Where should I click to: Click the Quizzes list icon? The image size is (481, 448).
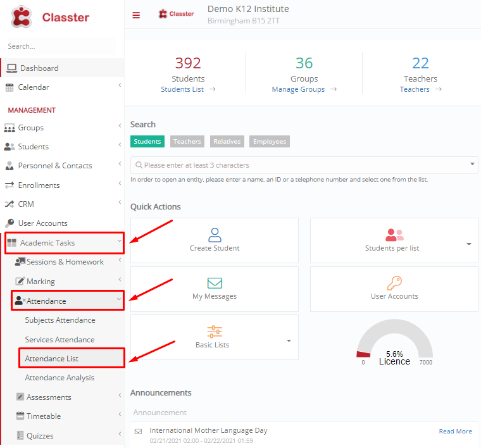tap(20, 435)
